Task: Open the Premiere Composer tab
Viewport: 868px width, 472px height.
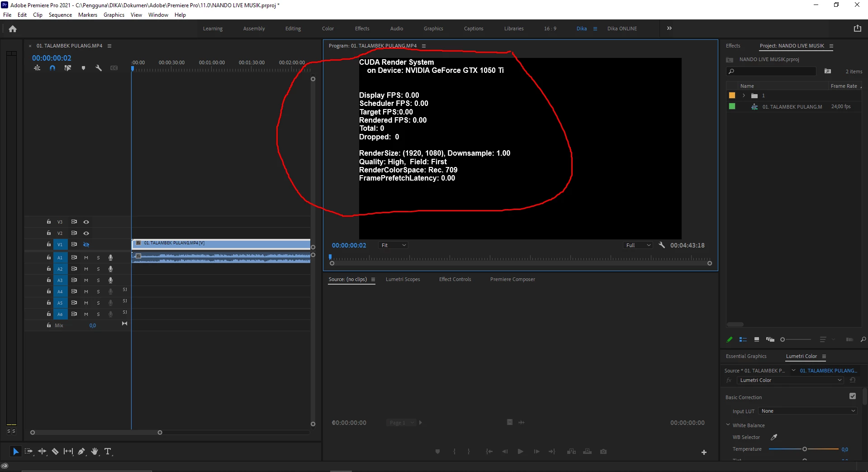Action: click(x=512, y=279)
